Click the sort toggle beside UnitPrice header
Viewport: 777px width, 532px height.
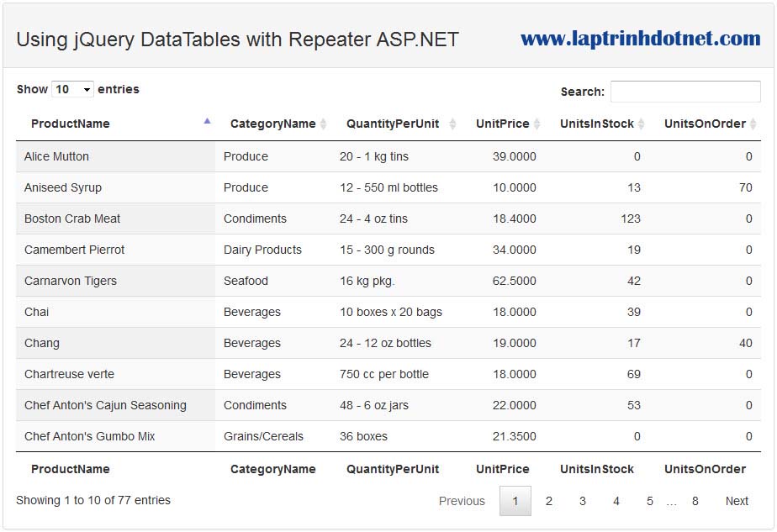click(x=537, y=123)
